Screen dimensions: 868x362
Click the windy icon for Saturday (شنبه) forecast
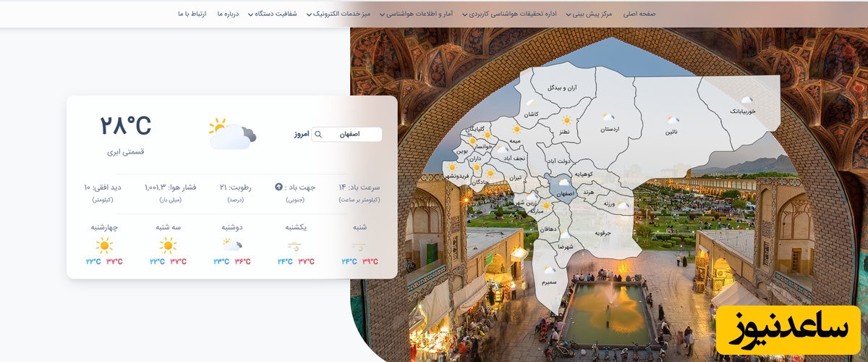point(359,245)
